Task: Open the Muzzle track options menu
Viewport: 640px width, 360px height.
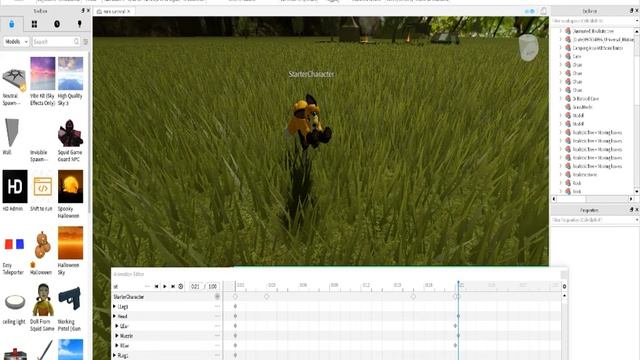Action: click(217, 336)
